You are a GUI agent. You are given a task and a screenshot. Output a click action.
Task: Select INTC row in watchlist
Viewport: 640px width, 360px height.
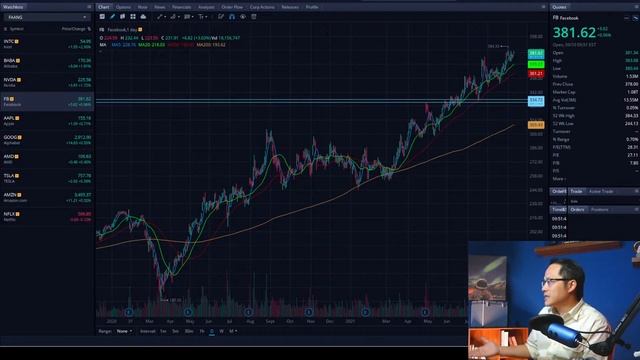pos(47,44)
